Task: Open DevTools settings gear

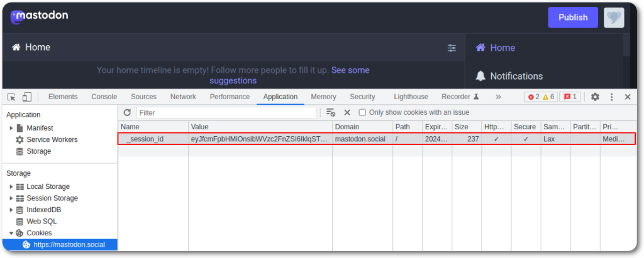Action: (x=595, y=97)
